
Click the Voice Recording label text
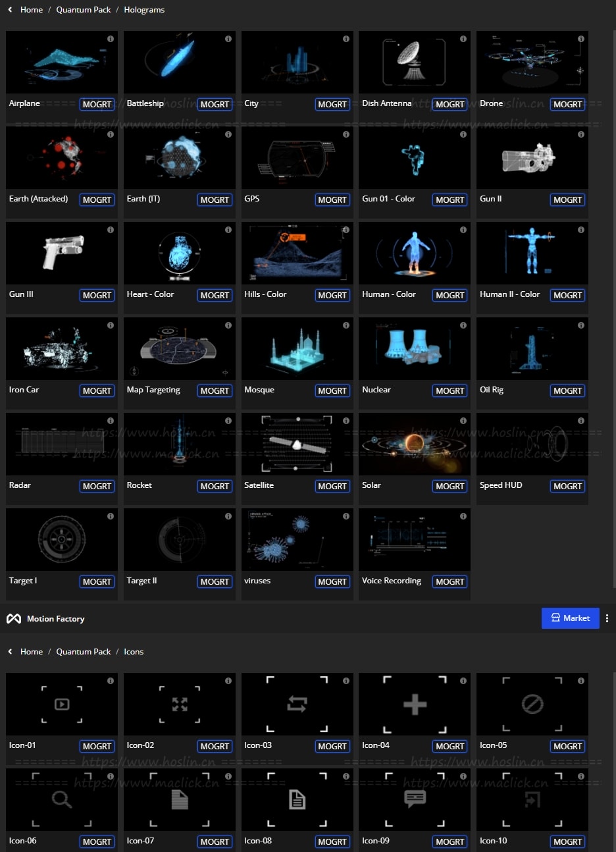point(392,581)
